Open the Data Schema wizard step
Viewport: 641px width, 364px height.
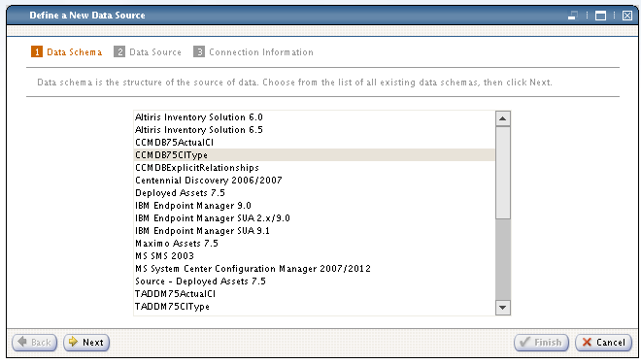tap(67, 52)
